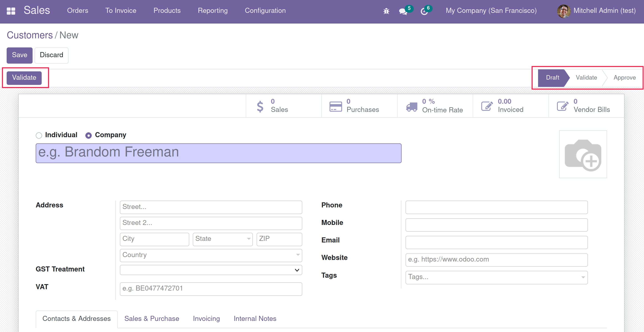This screenshot has height=332, width=644.
Task: Click the Approve status stage
Action: [x=624, y=78]
